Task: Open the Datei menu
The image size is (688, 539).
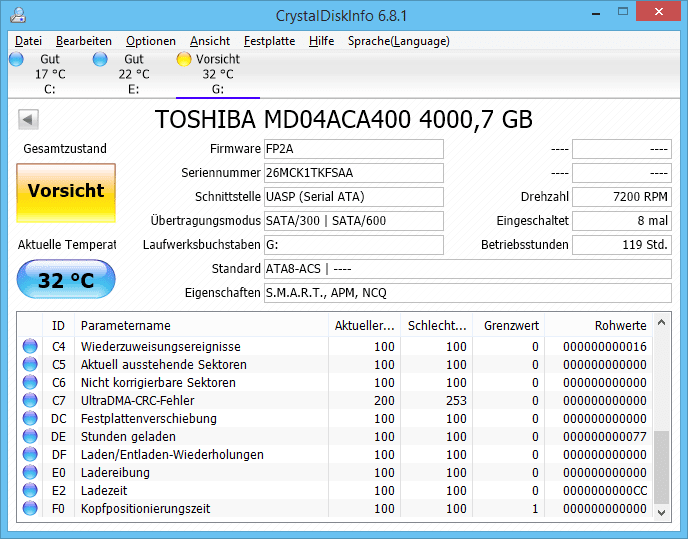Action: pos(29,41)
